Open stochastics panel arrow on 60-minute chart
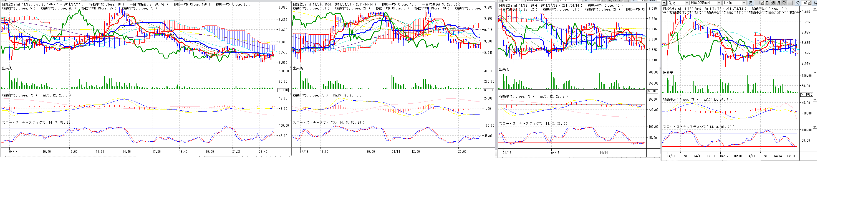 click(x=815, y=127)
